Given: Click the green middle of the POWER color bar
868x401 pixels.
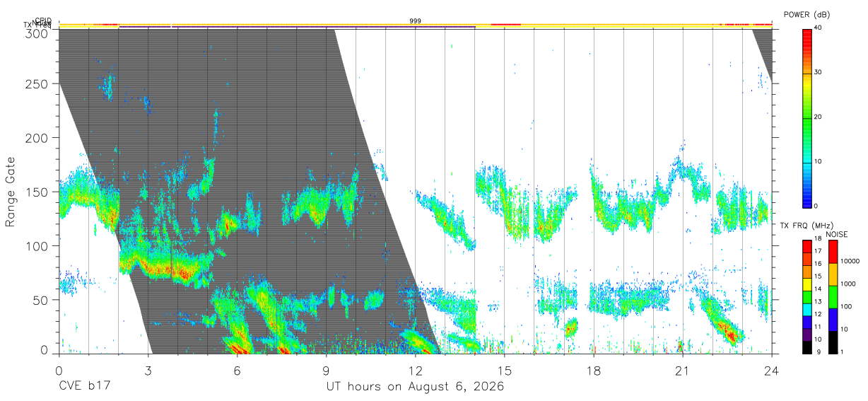Looking at the screenshot, I should coord(807,117).
